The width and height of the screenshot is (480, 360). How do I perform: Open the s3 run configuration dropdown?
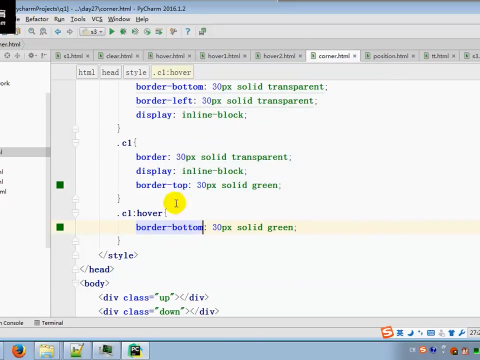(92, 32)
